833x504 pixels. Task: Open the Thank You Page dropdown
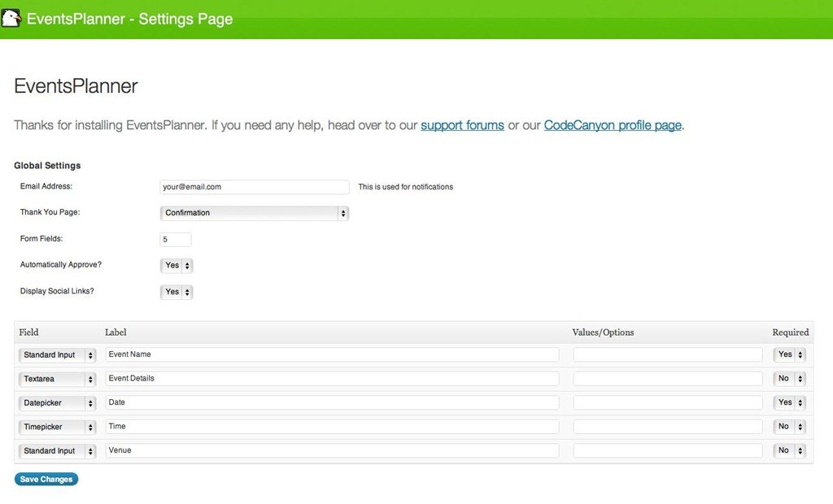(255, 213)
